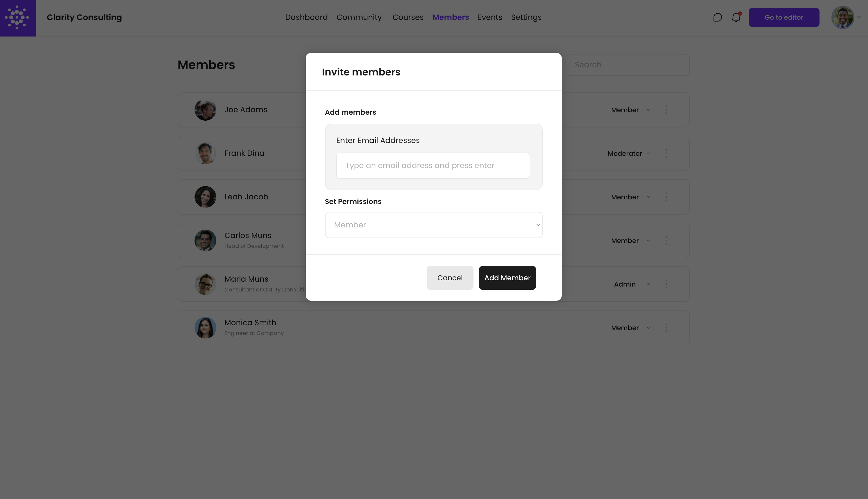This screenshot has width=868, height=499.
Task: Navigate to the Events section
Action: [x=490, y=17]
